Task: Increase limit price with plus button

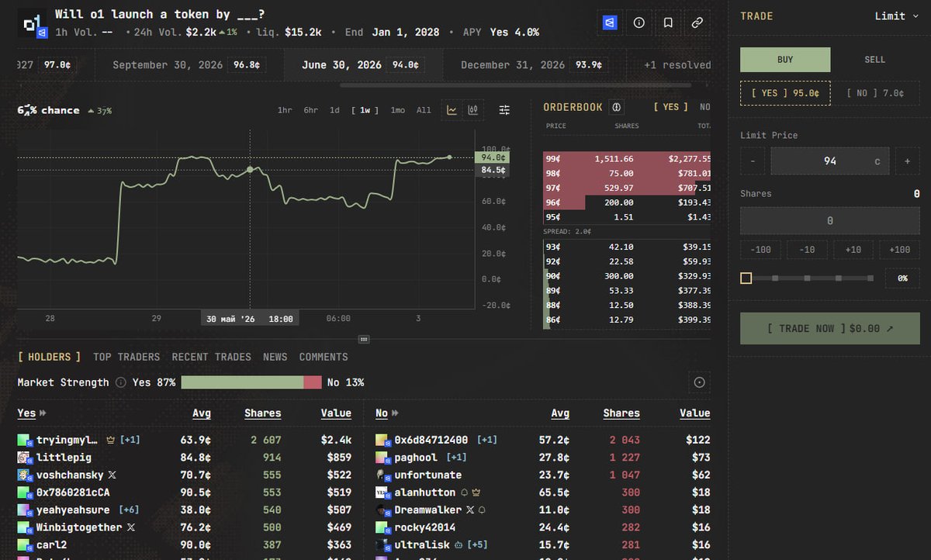Action: [907, 161]
